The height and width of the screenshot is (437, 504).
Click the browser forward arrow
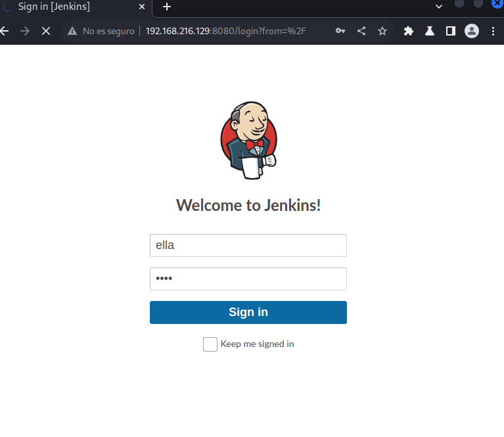(x=25, y=31)
